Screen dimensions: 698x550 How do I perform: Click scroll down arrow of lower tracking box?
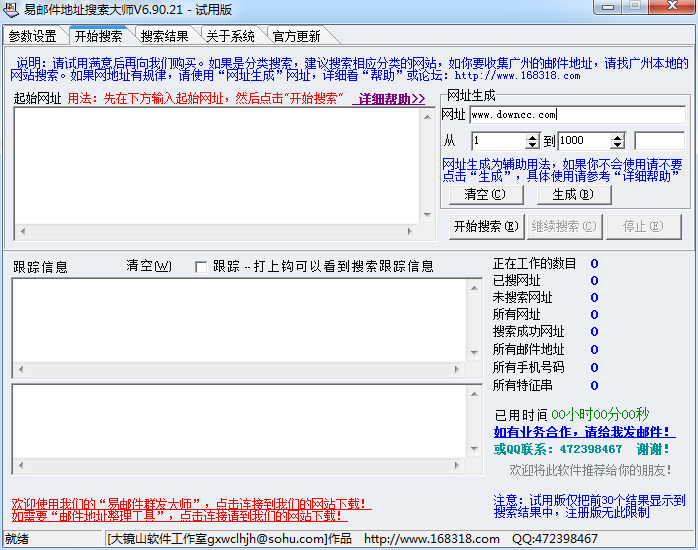474,449
